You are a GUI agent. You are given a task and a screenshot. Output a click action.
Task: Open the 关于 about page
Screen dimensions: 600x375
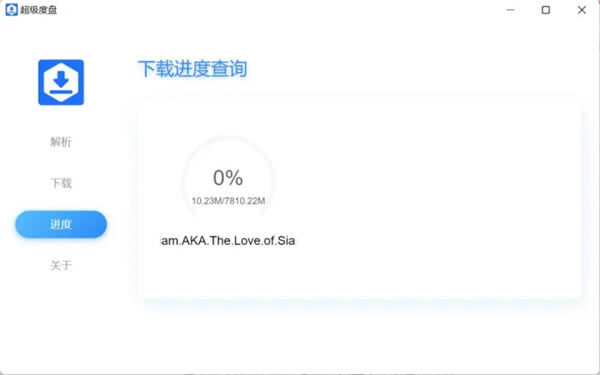pos(61,265)
